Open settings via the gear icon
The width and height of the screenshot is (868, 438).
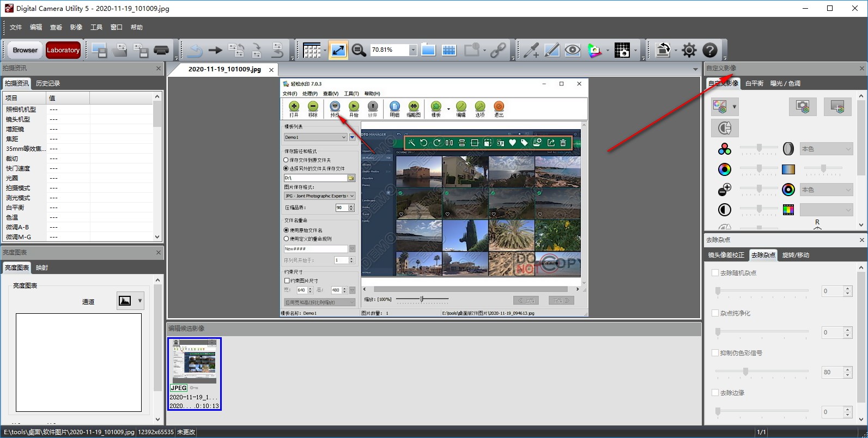coord(689,50)
